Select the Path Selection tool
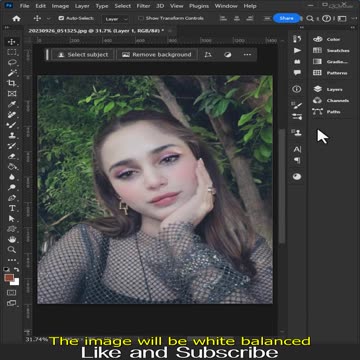Screen dimensions: 360x360 pos(12,218)
